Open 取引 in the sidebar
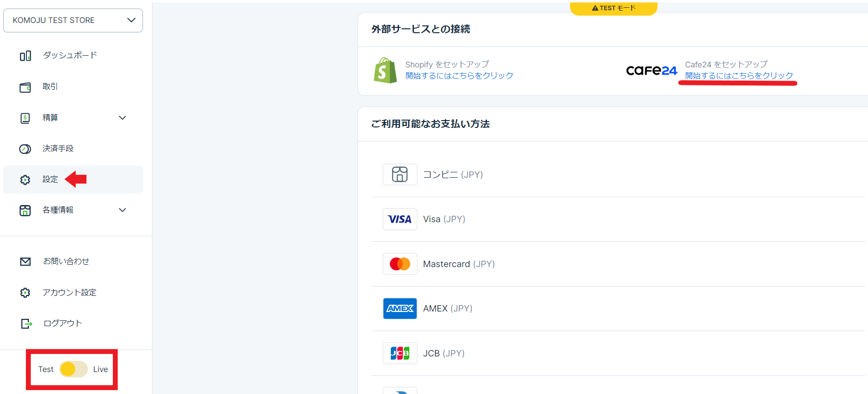The image size is (868, 394). click(50, 86)
